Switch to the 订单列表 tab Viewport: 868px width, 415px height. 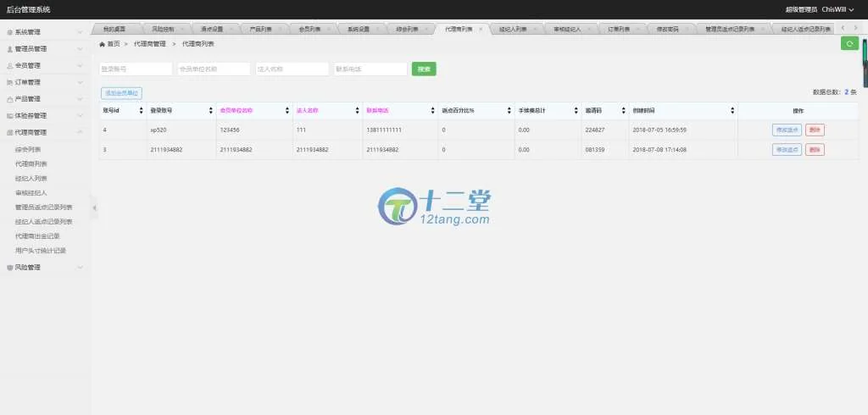[x=619, y=29]
